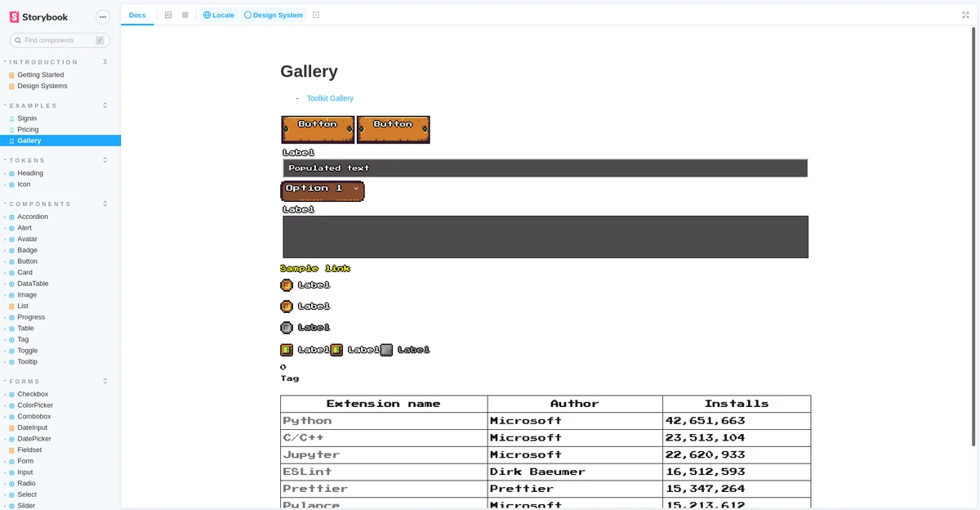
Task: Expand the Checkbox form item
Action: click(x=33, y=394)
